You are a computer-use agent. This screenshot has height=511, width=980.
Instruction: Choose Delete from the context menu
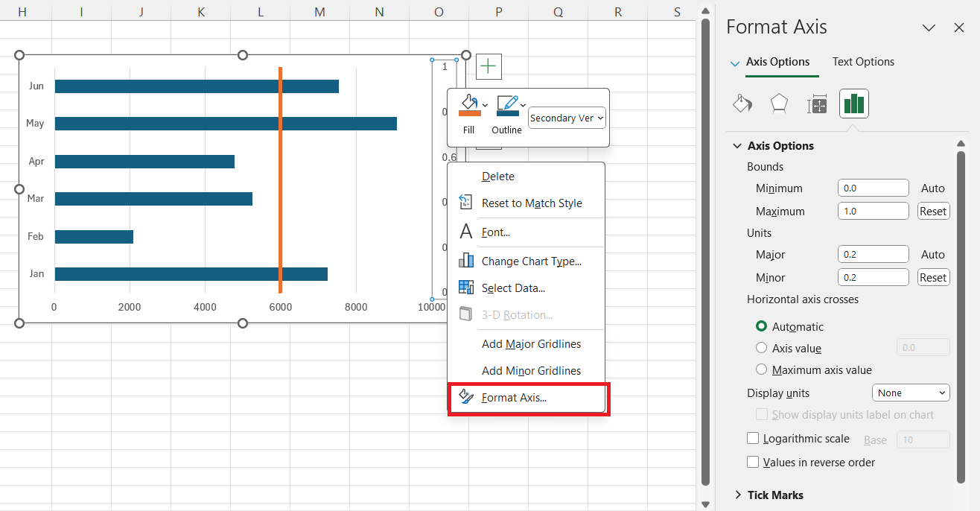pyautogui.click(x=526, y=177)
